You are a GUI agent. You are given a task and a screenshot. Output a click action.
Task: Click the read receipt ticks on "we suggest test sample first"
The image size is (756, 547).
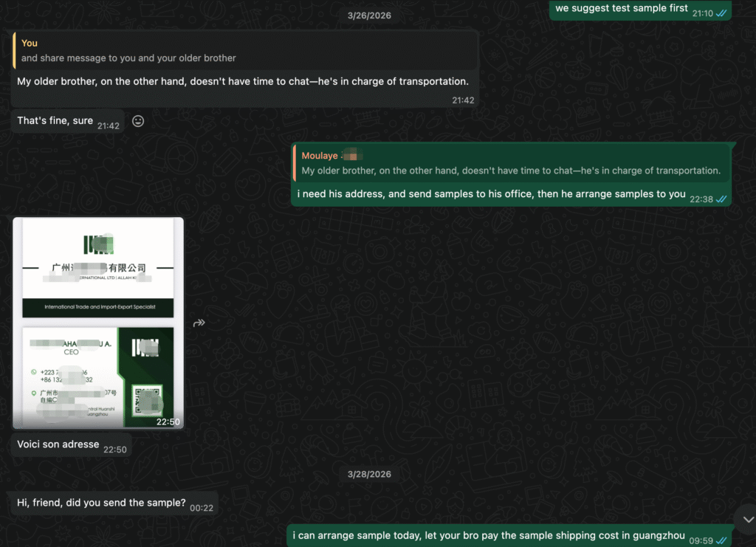tap(721, 13)
